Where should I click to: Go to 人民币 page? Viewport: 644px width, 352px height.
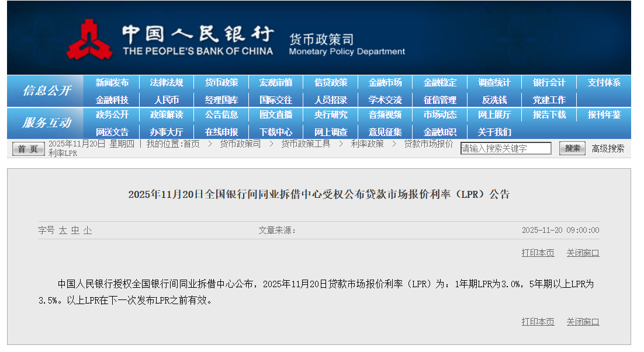167,100
